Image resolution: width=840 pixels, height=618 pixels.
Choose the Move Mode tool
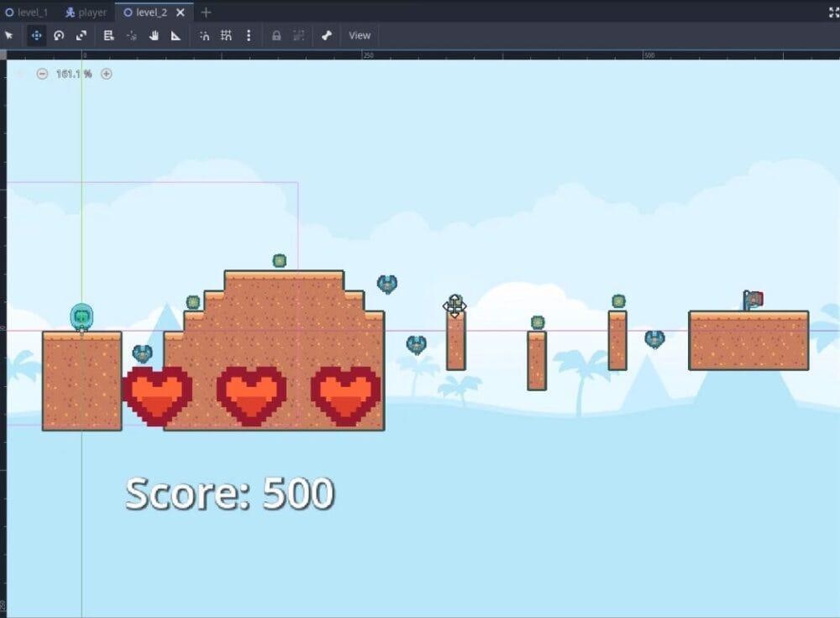pyautogui.click(x=36, y=36)
